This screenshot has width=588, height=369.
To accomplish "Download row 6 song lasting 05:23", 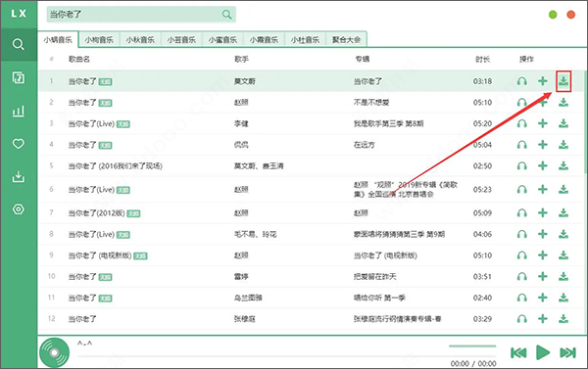I will click(x=563, y=190).
